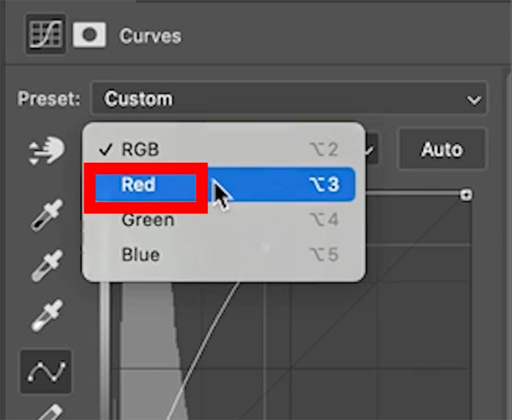Click the channel dropdown arrow beside Auto
Viewport: 512px width, 420px height.
click(x=372, y=150)
